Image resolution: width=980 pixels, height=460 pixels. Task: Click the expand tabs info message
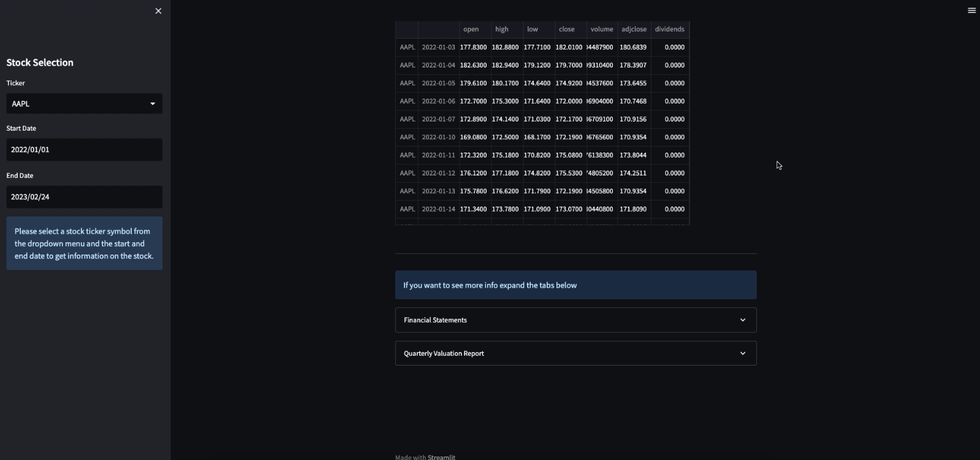pos(575,285)
